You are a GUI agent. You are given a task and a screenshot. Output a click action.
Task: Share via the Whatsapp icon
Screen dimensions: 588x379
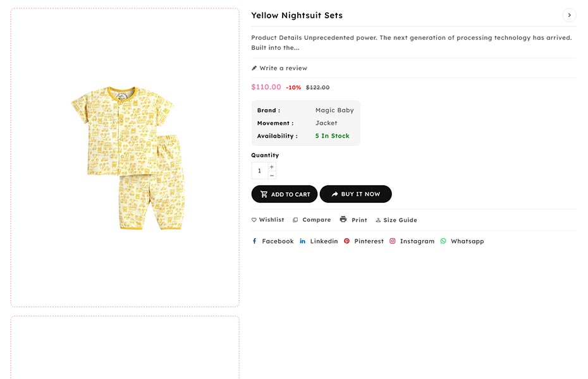tap(443, 241)
